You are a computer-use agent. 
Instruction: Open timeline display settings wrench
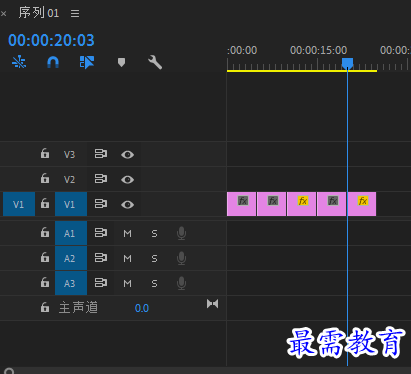(155, 62)
